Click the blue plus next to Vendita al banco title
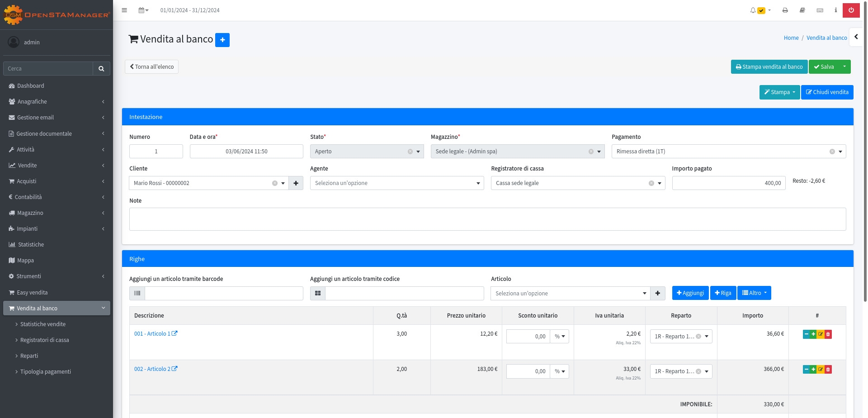Viewport: 868px width, 418px height. pyautogui.click(x=222, y=40)
